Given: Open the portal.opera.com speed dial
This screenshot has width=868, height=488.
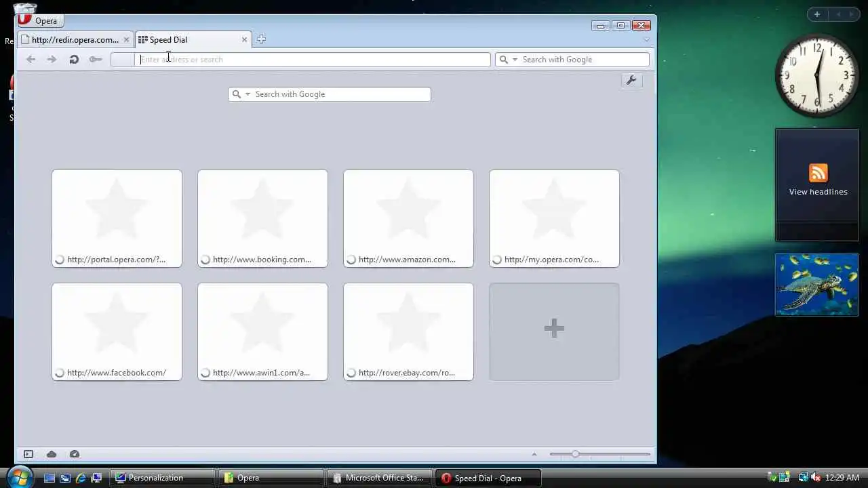Looking at the screenshot, I should pyautogui.click(x=117, y=218).
